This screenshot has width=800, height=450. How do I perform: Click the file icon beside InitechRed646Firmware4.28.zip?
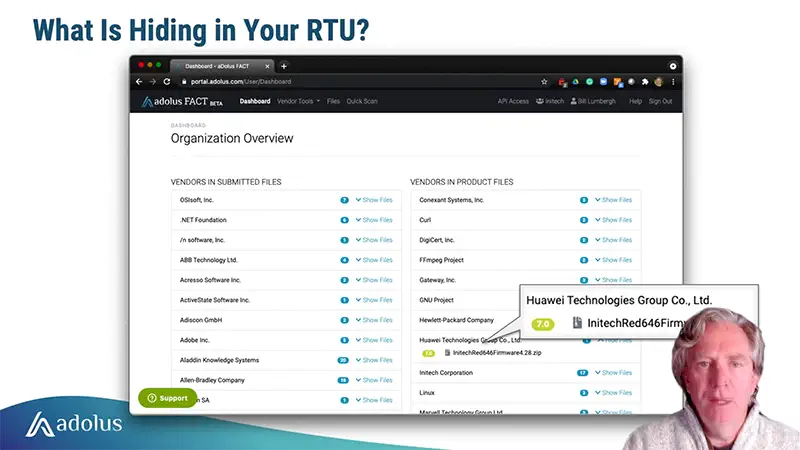447,353
